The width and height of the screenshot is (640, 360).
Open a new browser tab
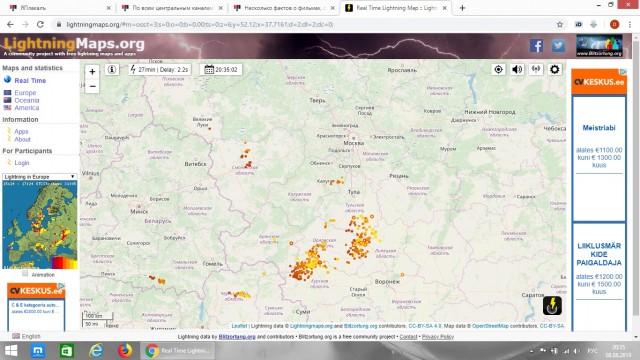coord(462,8)
